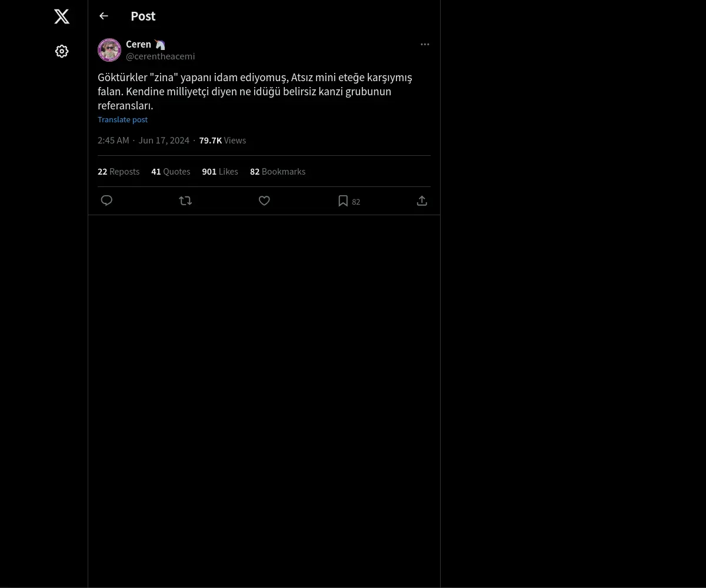Click the Ceren display name
Screen dimensions: 706x588
[138, 44]
